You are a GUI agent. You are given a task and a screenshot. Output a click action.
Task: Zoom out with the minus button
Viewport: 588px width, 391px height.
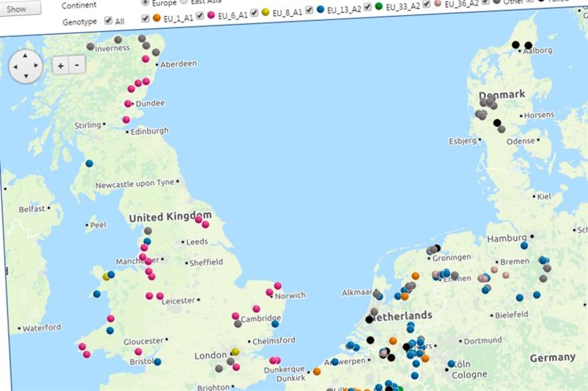pyautogui.click(x=76, y=66)
